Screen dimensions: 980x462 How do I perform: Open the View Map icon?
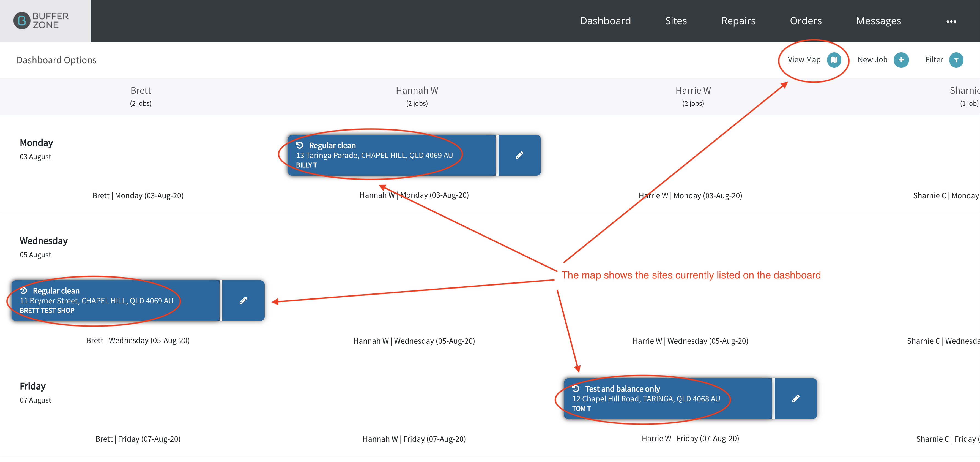834,60
